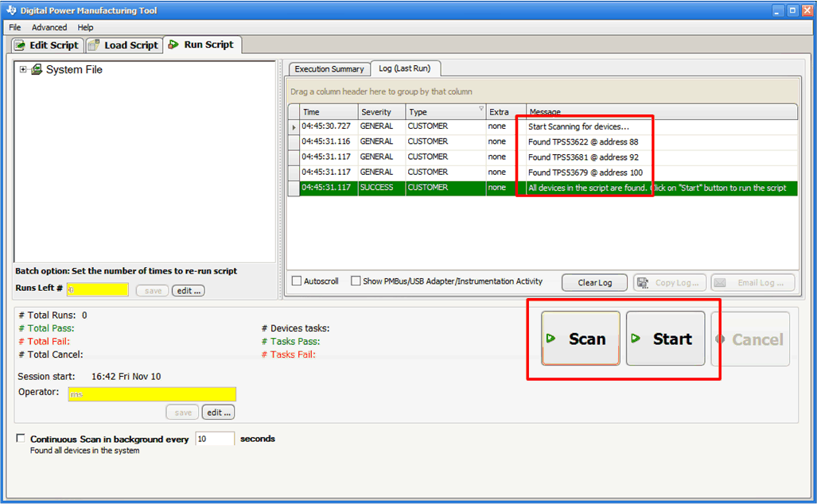The width and height of the screenshot is (817, 504).
Task: Click the Runs Left yellow input field
Action: (97, 290)
